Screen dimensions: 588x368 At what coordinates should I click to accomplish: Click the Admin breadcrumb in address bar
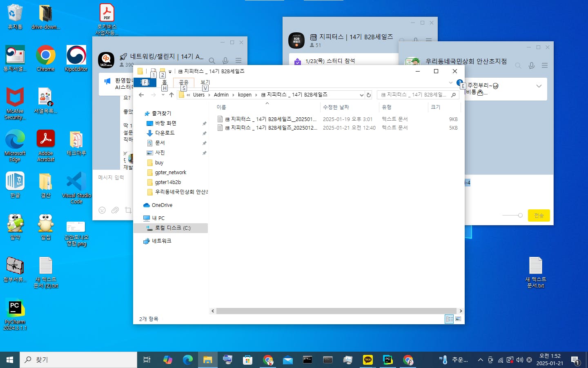click(221, 95)
